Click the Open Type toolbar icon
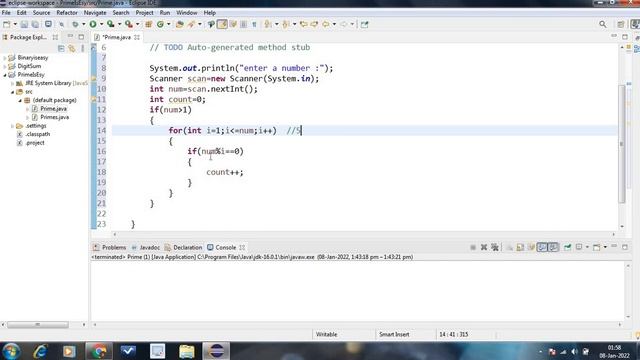Image resolution: width=640 pixels, height=360 pixels. point(180,24)
